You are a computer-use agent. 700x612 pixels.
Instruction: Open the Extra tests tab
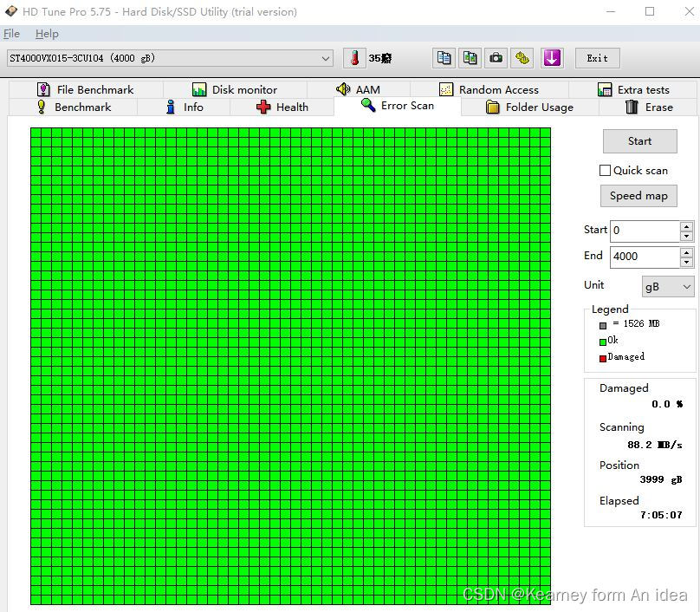click(633, 90)
